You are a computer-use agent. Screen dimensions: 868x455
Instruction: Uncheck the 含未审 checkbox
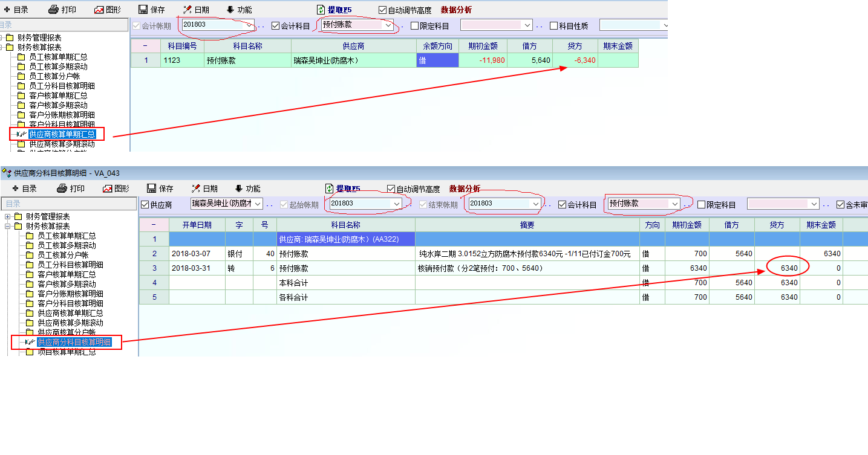[840, 205]
